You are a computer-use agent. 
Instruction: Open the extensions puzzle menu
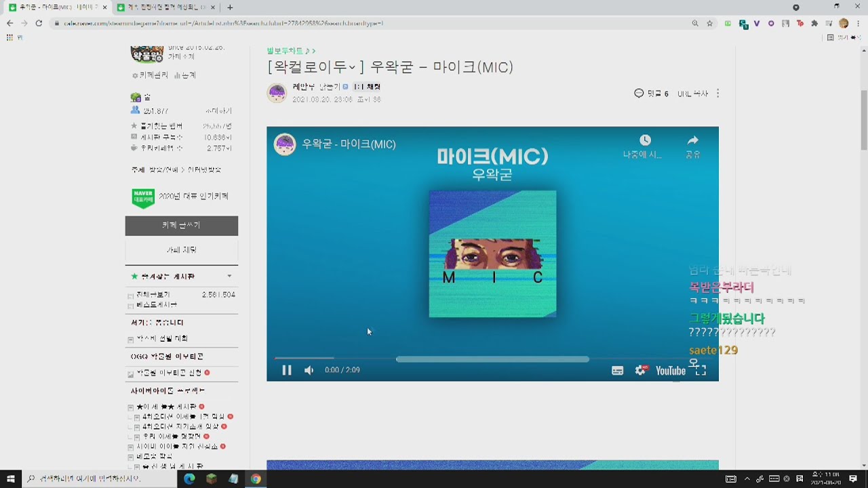[814, 24]
